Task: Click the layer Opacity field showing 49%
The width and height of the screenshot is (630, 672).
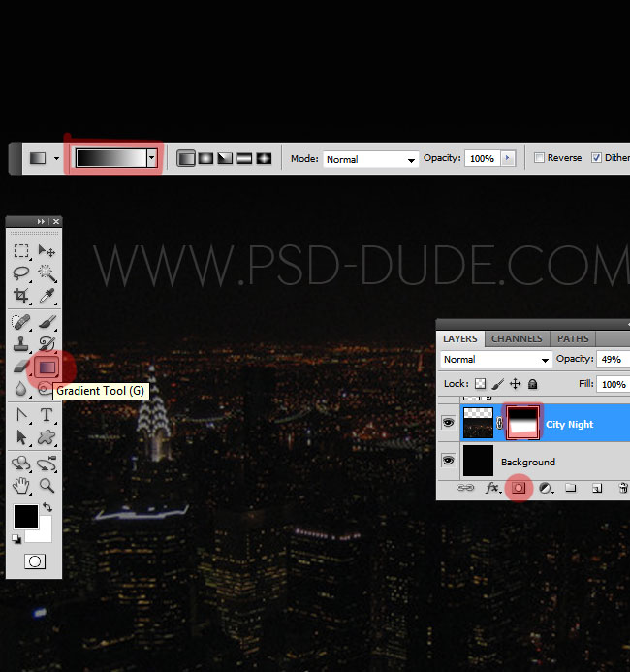Action: pyautogui.click(x=614, y=359)
